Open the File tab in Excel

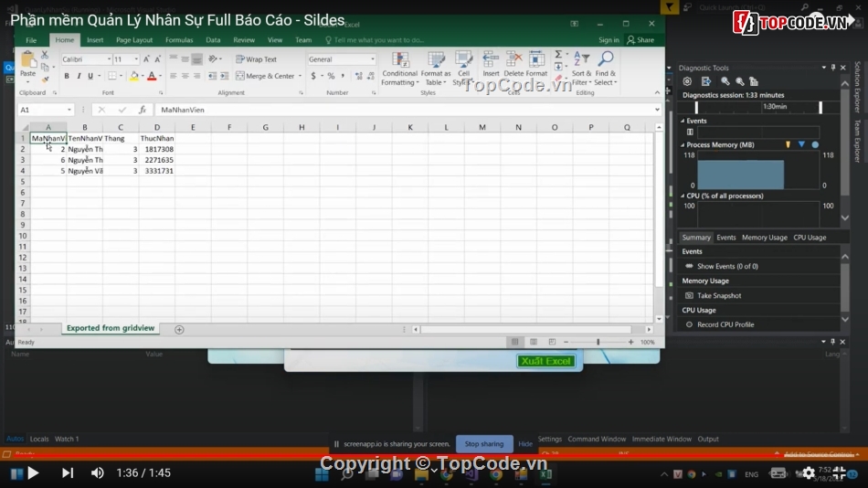click(31, 40)
